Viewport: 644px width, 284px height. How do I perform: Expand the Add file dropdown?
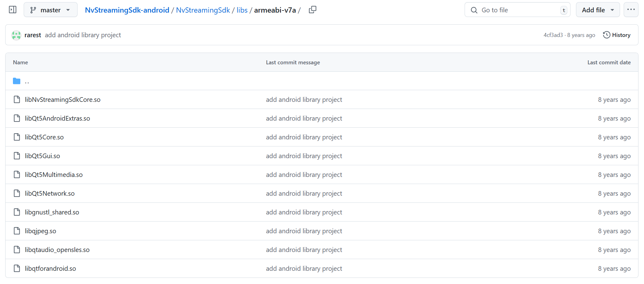point(598,10)
